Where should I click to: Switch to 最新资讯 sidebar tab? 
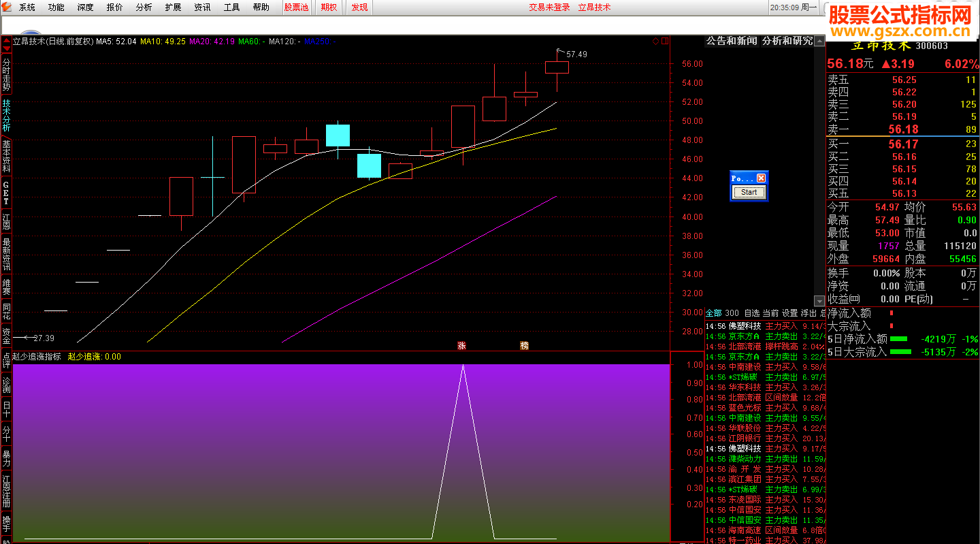(x=6, y=254)
